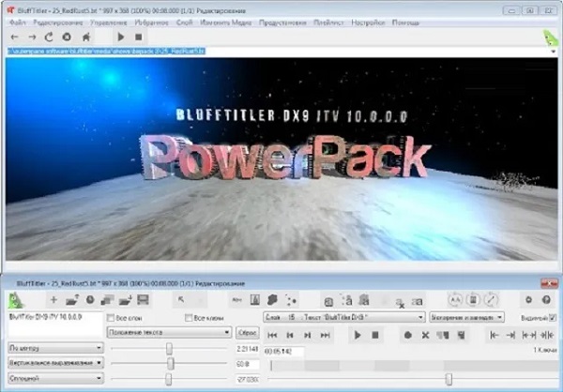
Task: Go back using the left arrow in top toolbar
Action: (14, 37)
